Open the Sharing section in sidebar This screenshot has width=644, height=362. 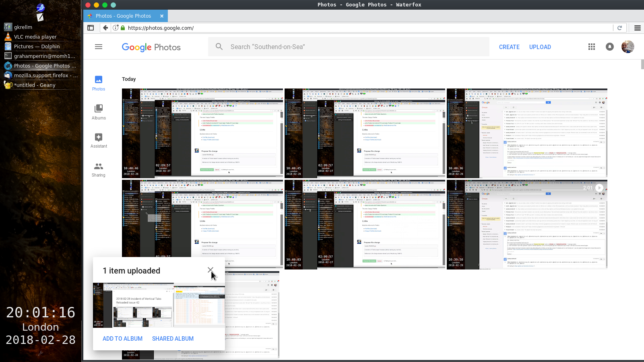pyautogui.click(x=99, y=170)
